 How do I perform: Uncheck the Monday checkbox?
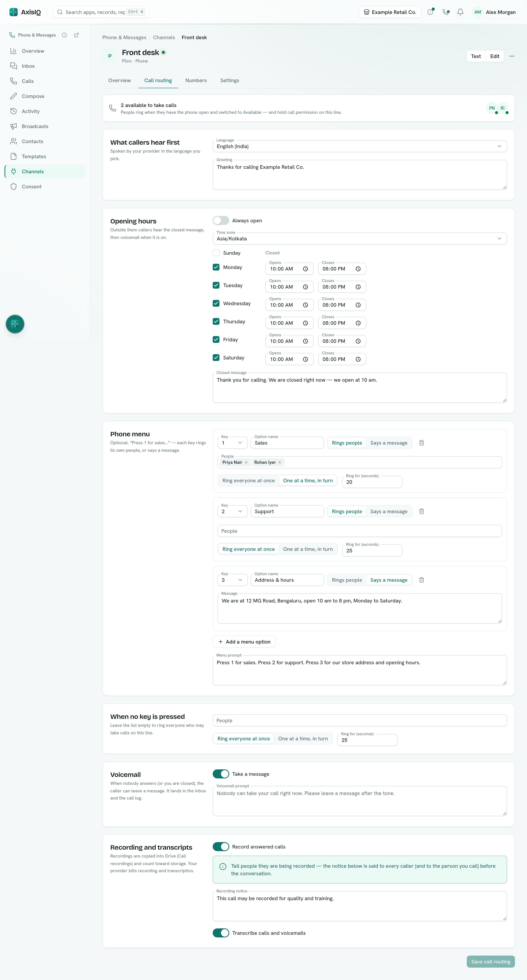pos(216,267)
